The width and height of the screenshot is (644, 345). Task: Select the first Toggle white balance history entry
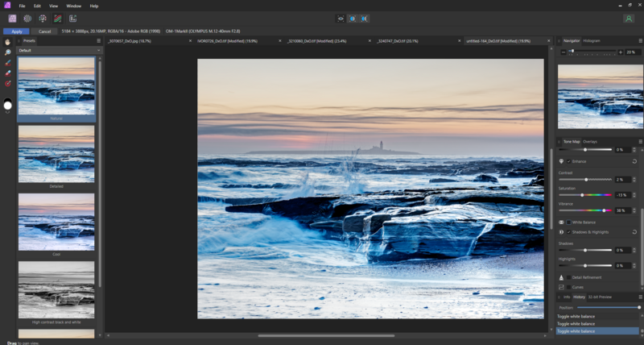[597, 316]
